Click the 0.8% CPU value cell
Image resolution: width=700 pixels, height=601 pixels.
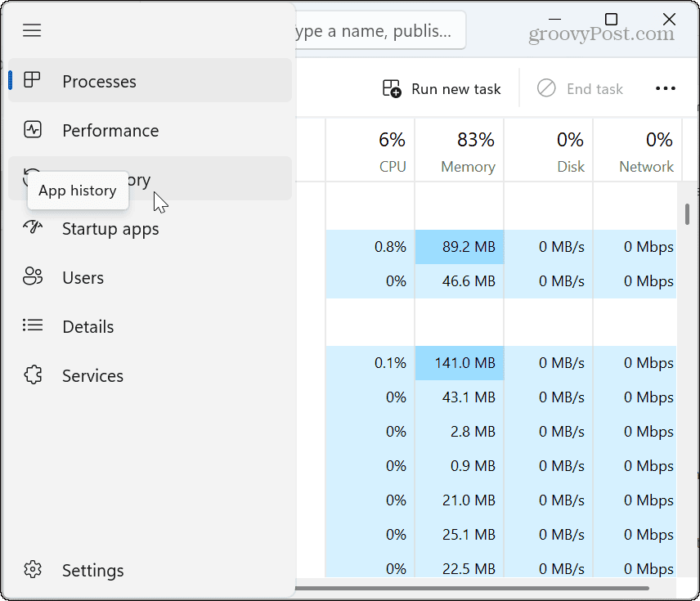click(x=370, y=247)
